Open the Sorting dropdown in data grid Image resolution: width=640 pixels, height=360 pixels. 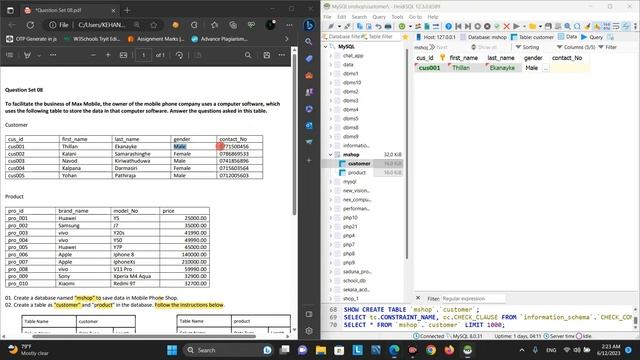(x=527, y=47)
